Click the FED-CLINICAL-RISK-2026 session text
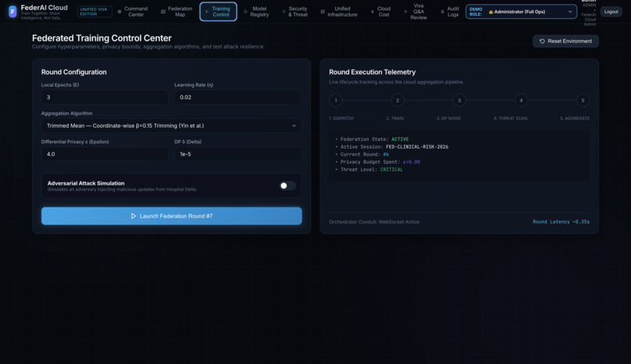The width and height of the screenshot is (631, 364). (x=417, y=147)
